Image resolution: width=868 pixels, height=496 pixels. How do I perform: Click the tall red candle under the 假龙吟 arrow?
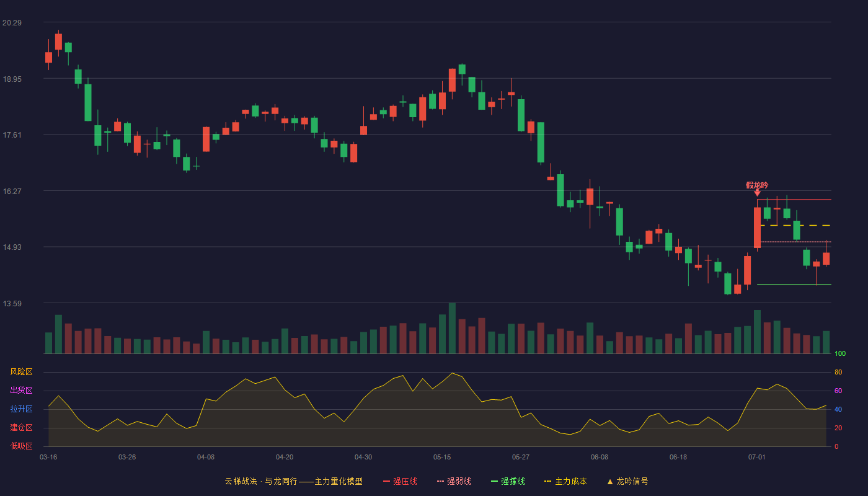pyautogui.click(x=757, y=228)
